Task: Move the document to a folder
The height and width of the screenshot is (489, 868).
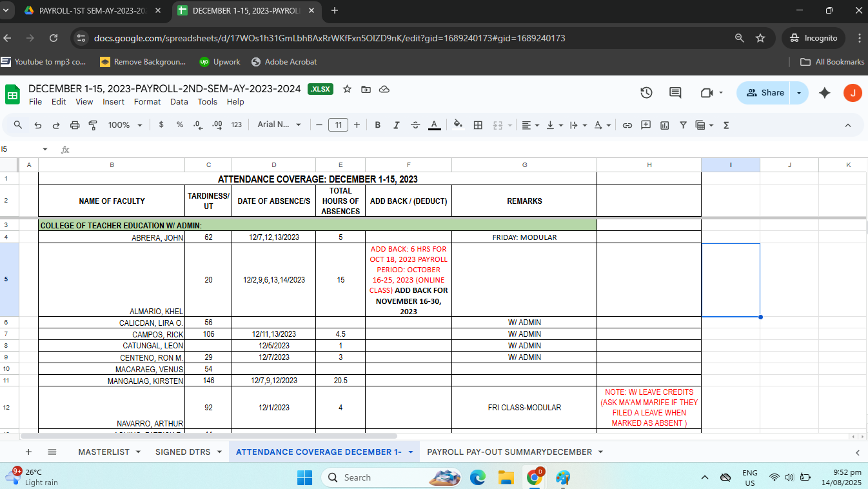Action: coord(366,89)
